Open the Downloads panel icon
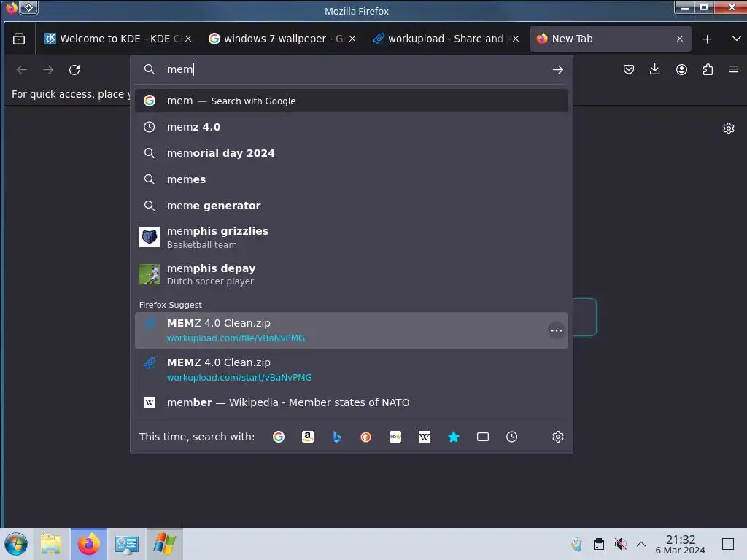Screen dimensions: 747x560 (x=654, y=69)
